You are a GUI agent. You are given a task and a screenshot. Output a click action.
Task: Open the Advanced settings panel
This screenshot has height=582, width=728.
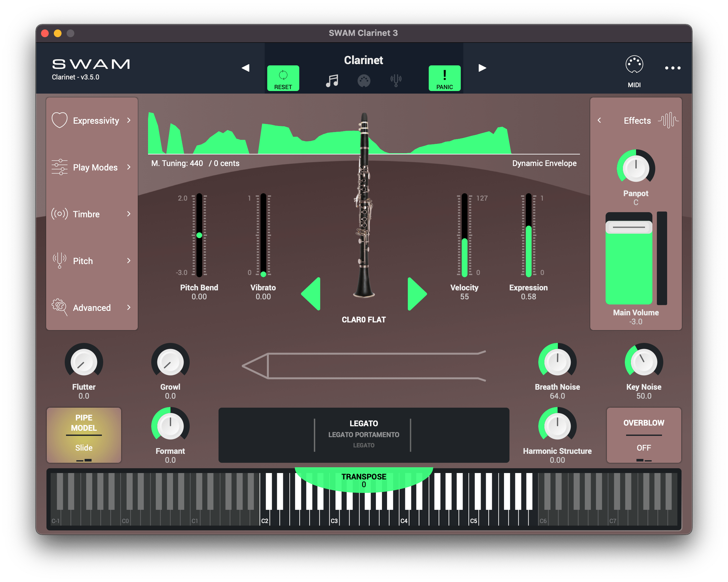coord(92,308)
